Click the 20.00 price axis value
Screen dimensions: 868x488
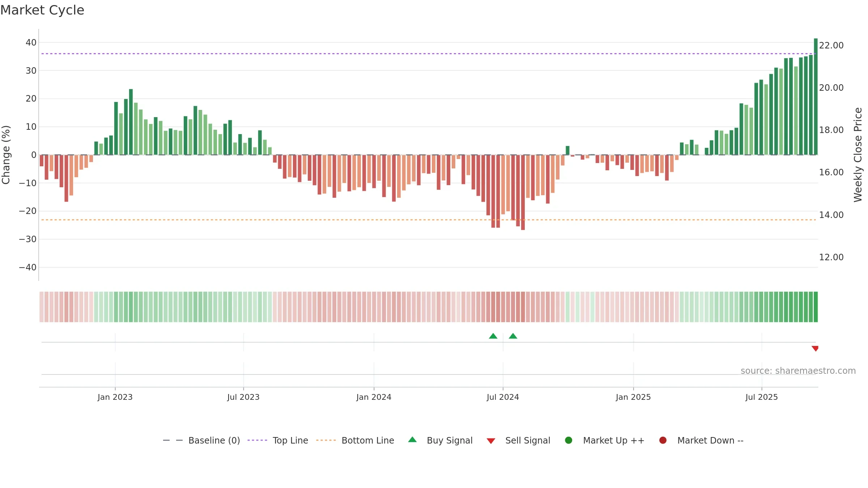tap(831, 88)
